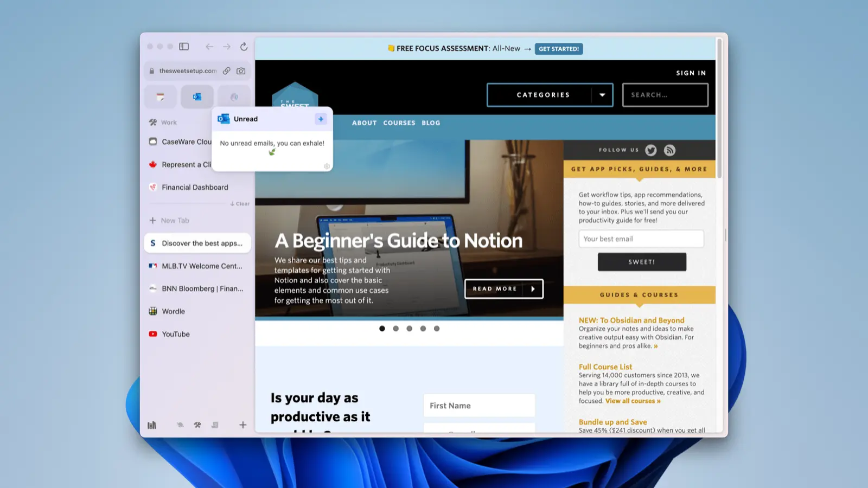Capture page with camera icon
868x488 pixels.
coord(241,71)
